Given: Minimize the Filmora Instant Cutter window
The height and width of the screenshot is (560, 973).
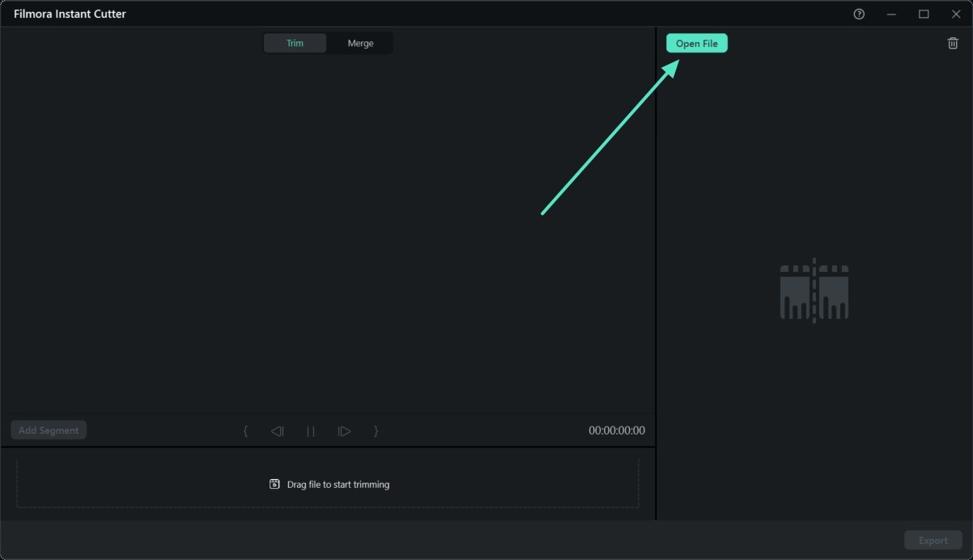Looking at the screenshot, I should [x=891, y=14].
